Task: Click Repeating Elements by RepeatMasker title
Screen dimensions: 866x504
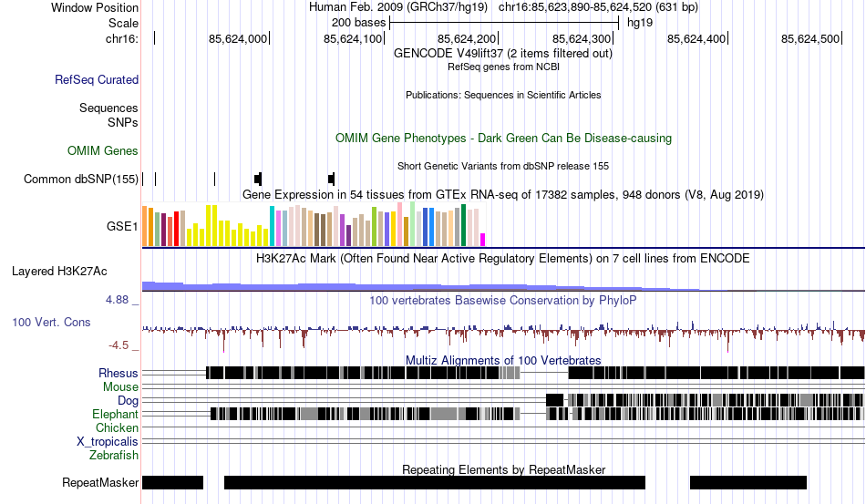Action: coord(504,469)
